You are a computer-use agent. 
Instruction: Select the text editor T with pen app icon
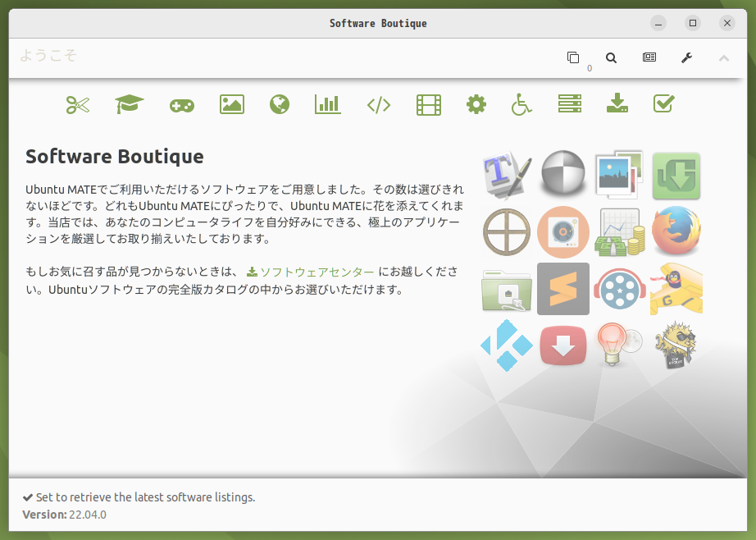pos(507,176)
